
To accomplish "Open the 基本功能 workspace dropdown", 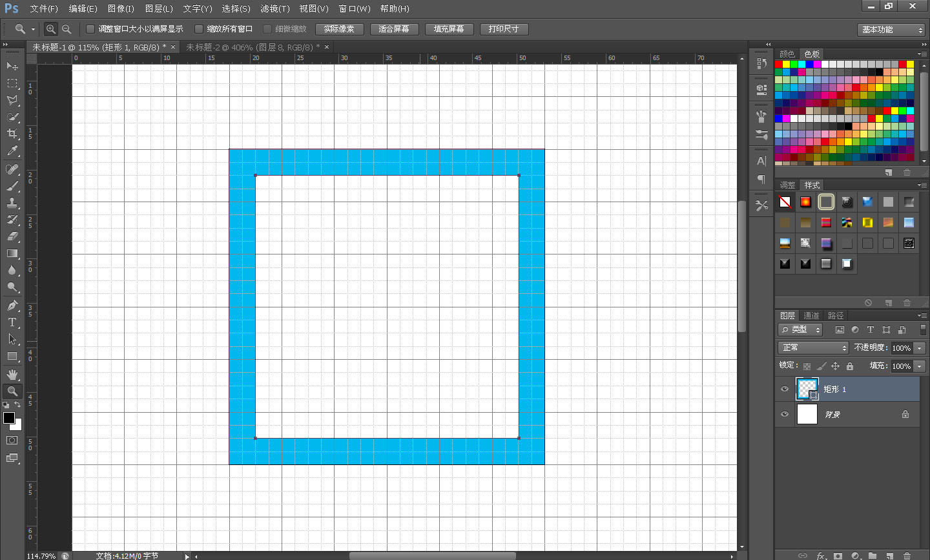I will click(893, 30).
